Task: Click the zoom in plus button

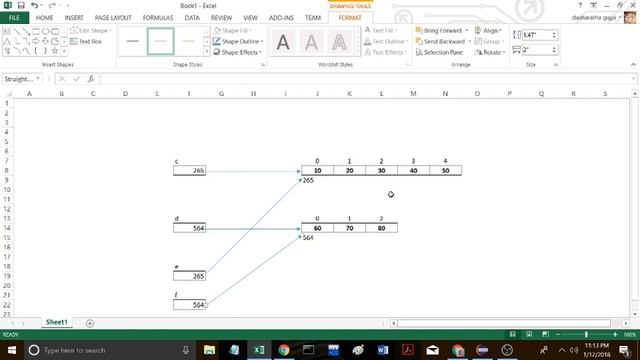Action: coord(615,334)
